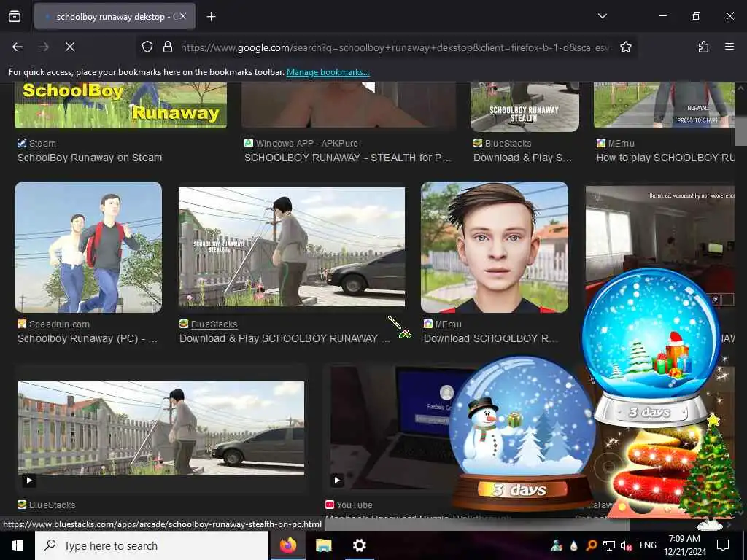Click snowman snow globe widget
The width and height of the screenshot is (747, 560).
522,433
